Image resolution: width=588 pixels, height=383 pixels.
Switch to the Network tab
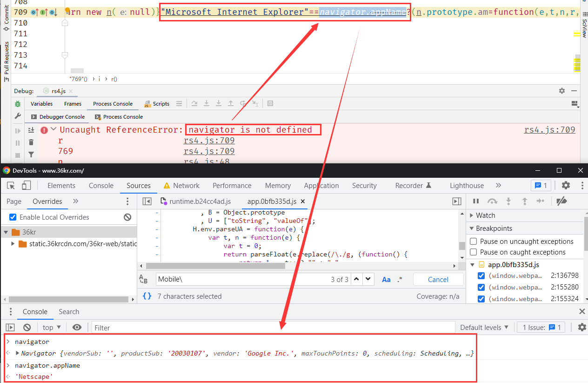tap(186, 186)
